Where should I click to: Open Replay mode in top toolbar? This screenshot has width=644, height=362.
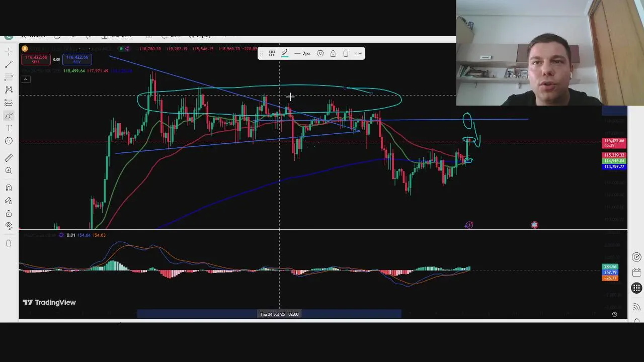(200, 36)
